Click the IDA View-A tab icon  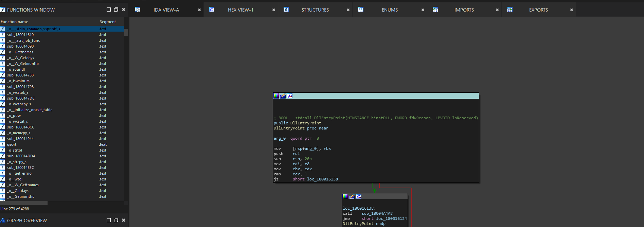click(138, 10)
